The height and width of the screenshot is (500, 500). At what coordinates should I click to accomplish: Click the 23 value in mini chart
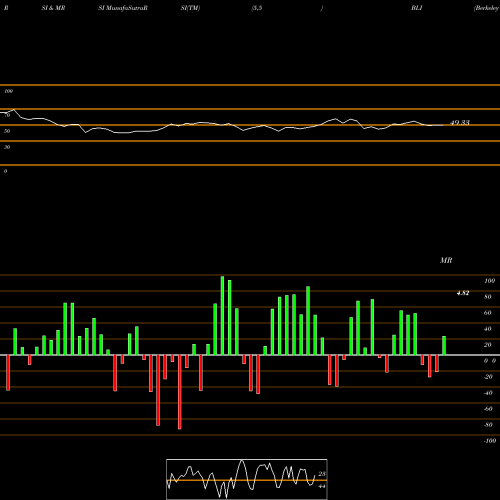(x=322, y=474)
